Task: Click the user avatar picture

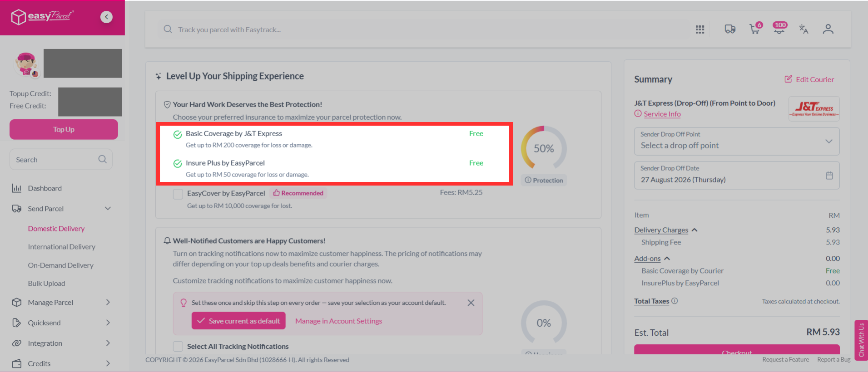Action: [26, 64]
